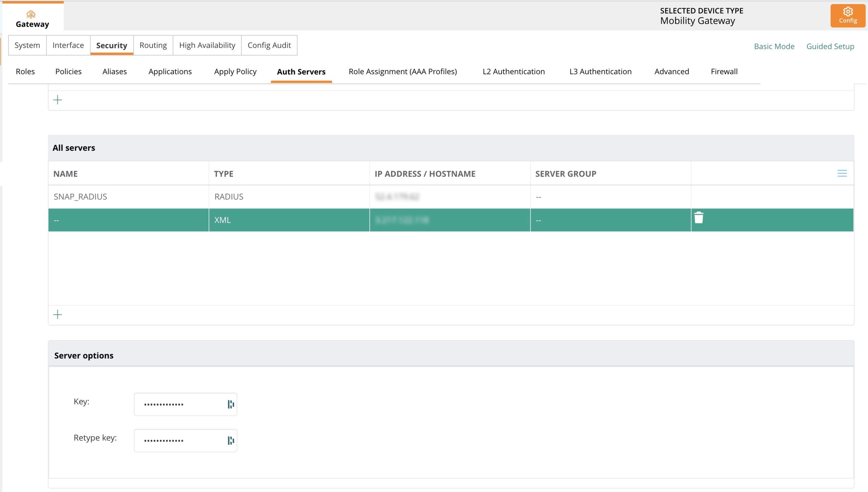Sort by the TYPE column header
Image resolution: width=868 pixels, height=492 pixels.
pyautogui.click(x=224, y=174)
